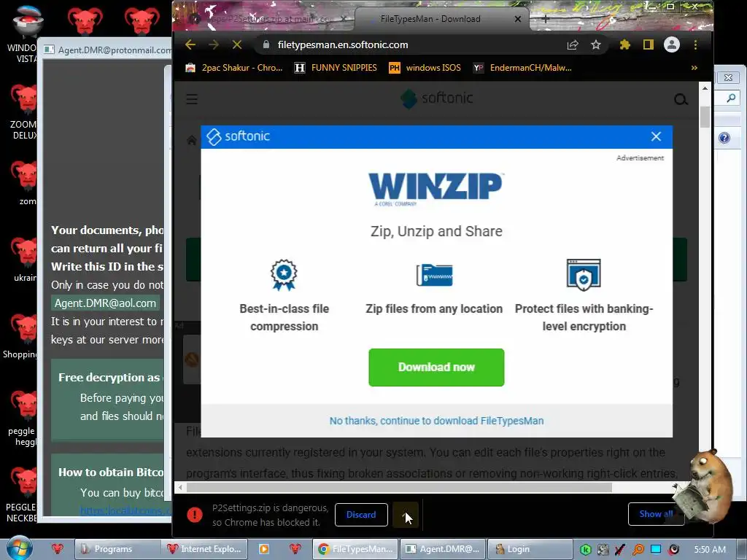Open ukraine desktop shortcut icon
Screen dimensions: 747x560
pos(25,260)
